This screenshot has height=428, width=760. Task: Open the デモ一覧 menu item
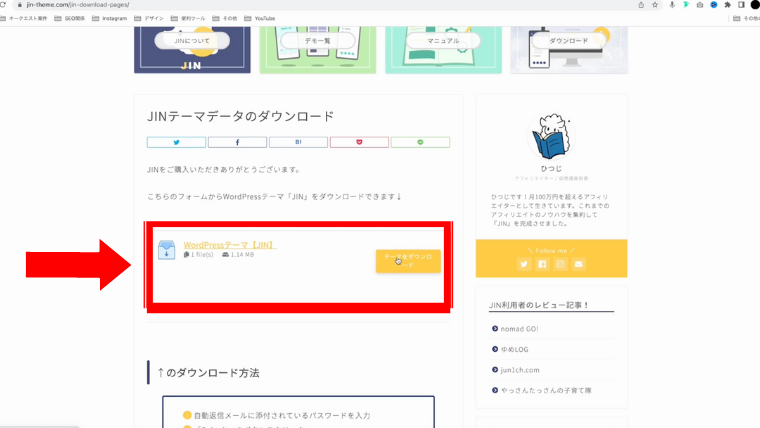pos(317,41)
